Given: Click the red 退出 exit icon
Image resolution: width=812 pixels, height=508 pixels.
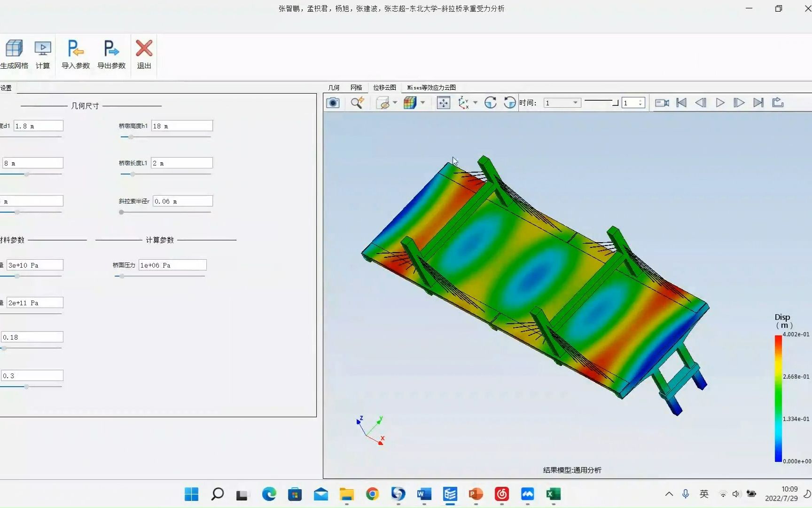Looking at the screenshot, I should (144, 48).
